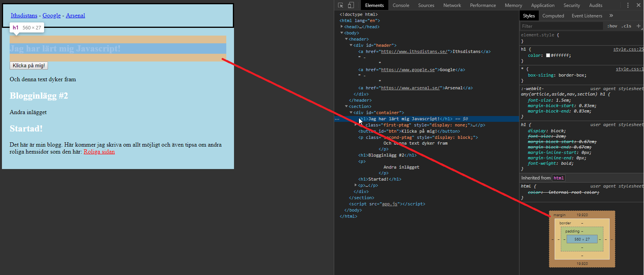
Task: Open the Sources tab
Action: pyautogui.click(x=426, y=5)
